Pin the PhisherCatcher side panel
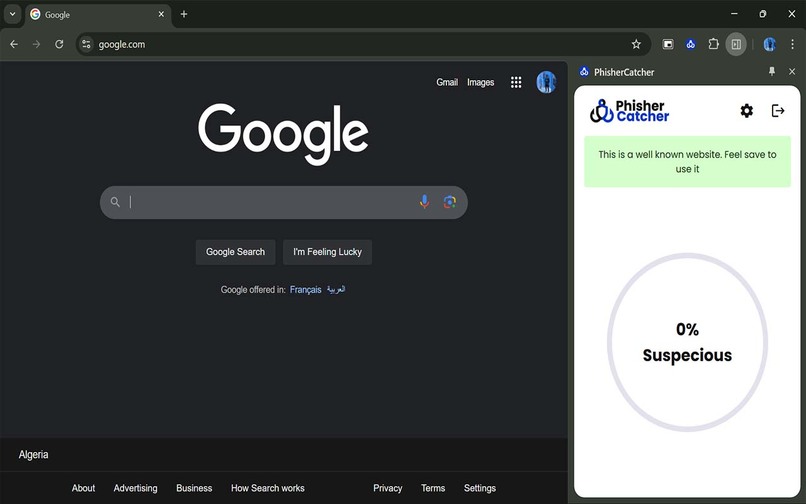This screenshot has width=806, height=504. point(772,71)
